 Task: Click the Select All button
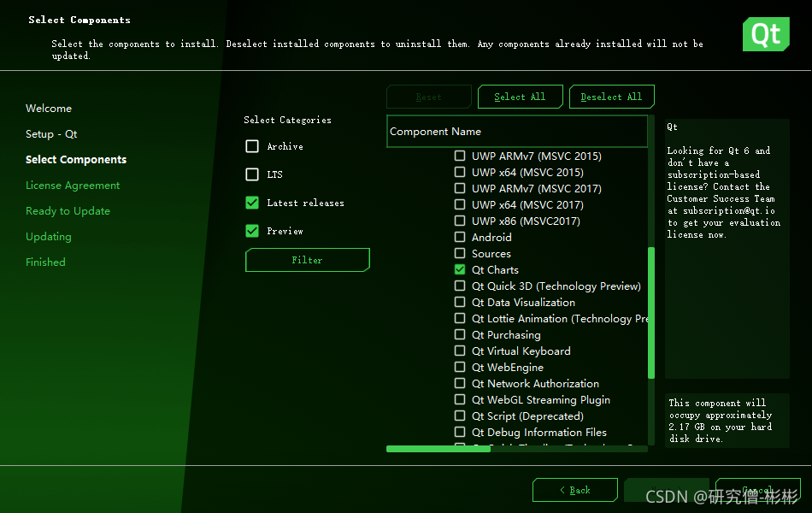point(520,97)
